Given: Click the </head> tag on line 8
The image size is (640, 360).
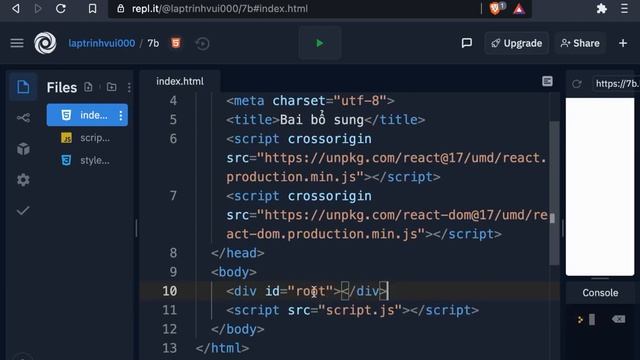Looking at the screenshot, I should [238, 253].
